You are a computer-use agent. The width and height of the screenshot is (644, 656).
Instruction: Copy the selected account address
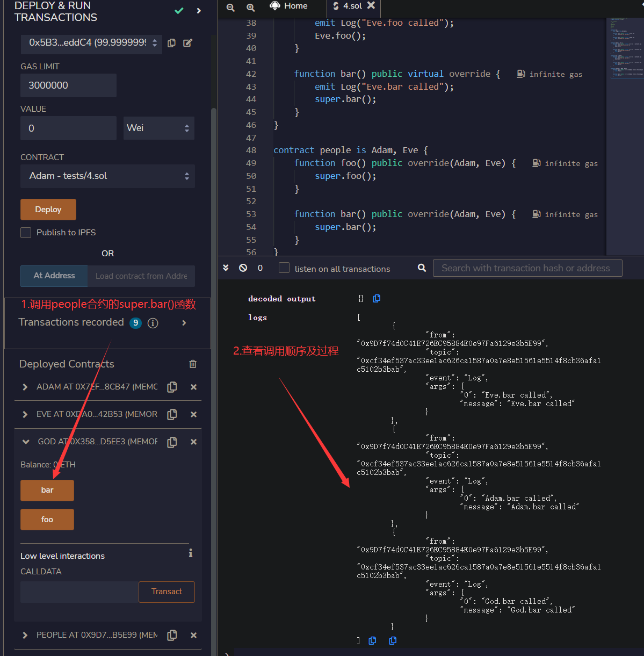pos(172,43)
